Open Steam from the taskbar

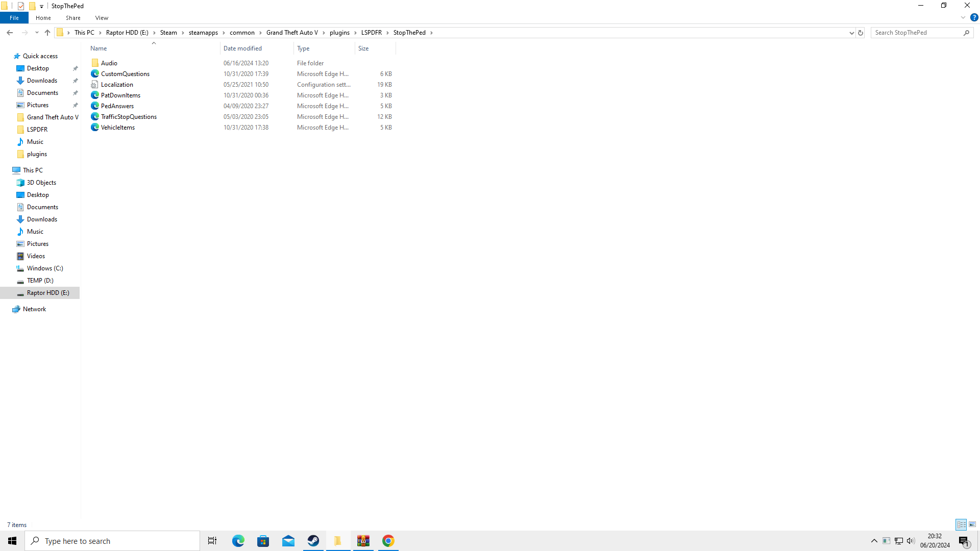point(313,541)
